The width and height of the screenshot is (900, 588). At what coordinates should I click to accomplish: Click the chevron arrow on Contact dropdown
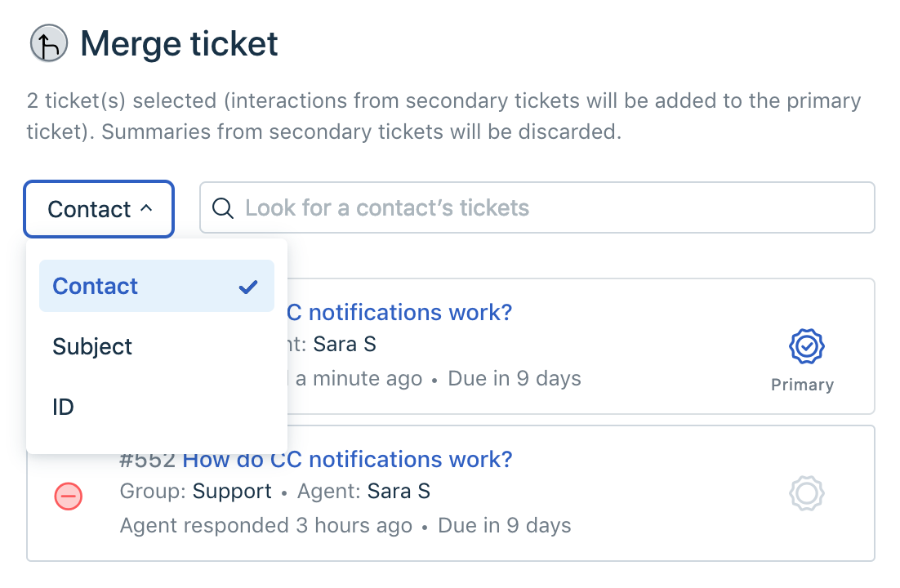click(x=147, y=208)
